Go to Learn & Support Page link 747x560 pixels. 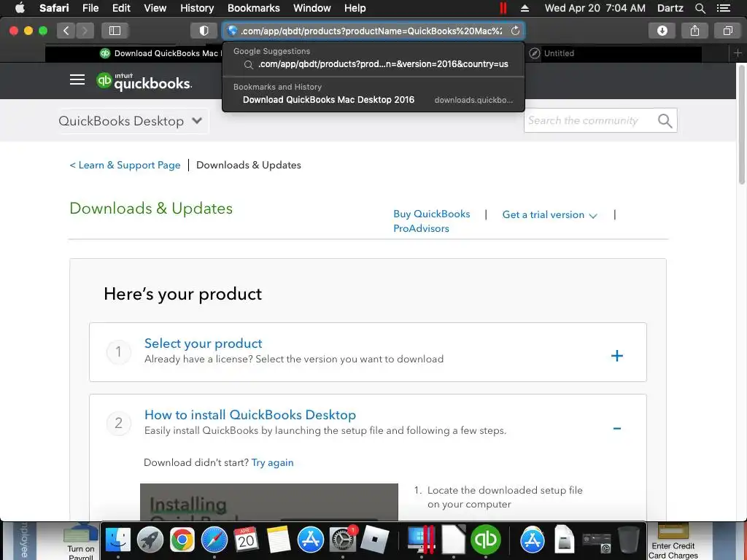[x=125, y=166]
